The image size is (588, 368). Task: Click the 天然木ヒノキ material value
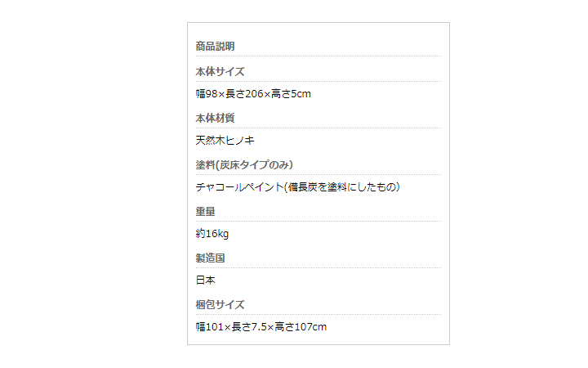[x=225, y=141]
